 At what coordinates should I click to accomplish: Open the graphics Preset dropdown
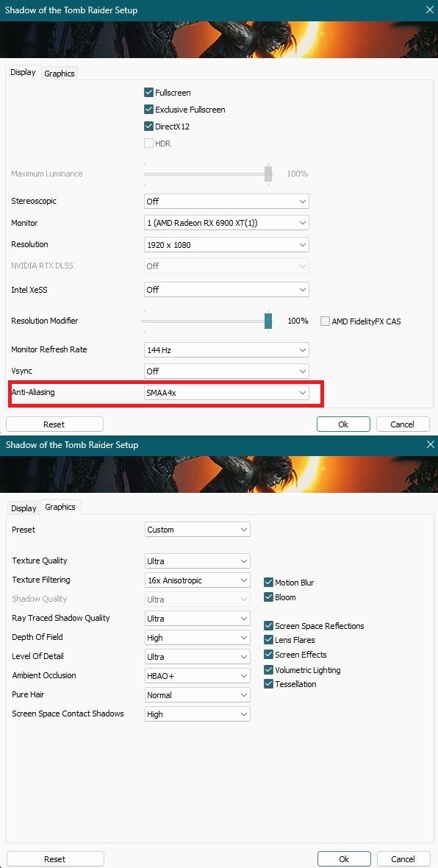(198, 530)
